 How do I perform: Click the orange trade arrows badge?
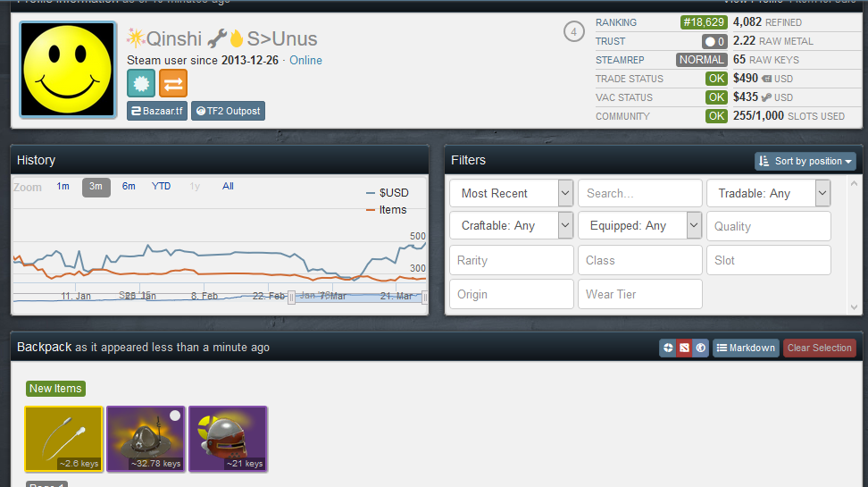pos(172,83)
